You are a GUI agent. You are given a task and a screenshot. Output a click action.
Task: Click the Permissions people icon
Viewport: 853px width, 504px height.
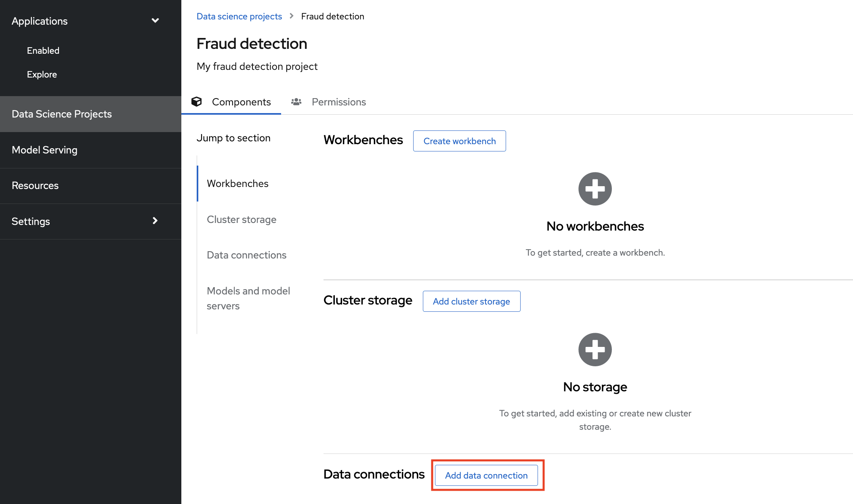point(296,101)
